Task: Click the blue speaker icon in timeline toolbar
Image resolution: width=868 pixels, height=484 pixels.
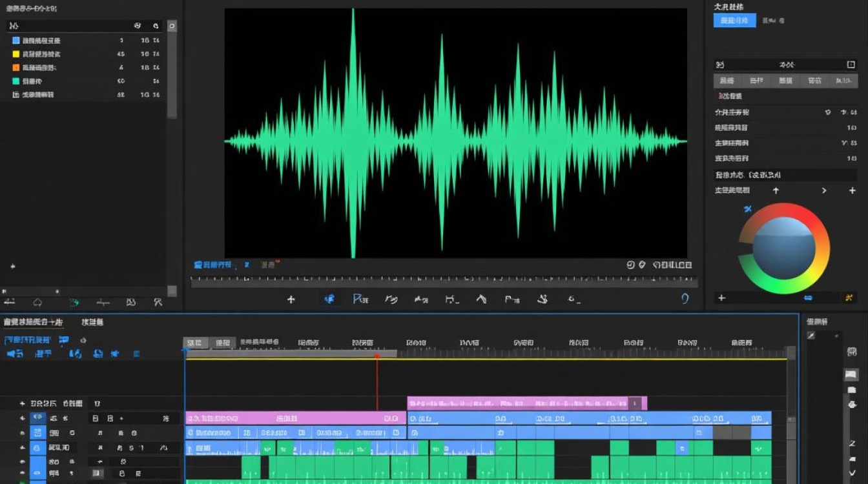Action: pos(76,354)
